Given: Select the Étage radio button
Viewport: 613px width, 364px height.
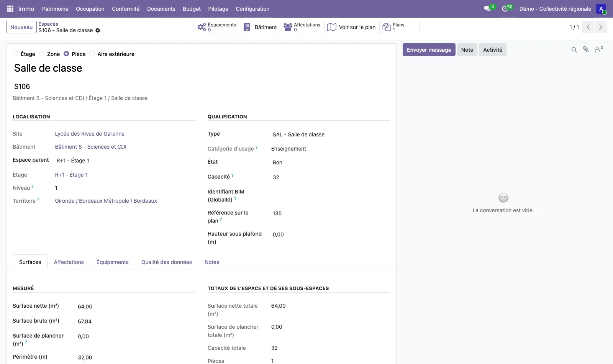Looking at the screenshot, I should 15,54.
